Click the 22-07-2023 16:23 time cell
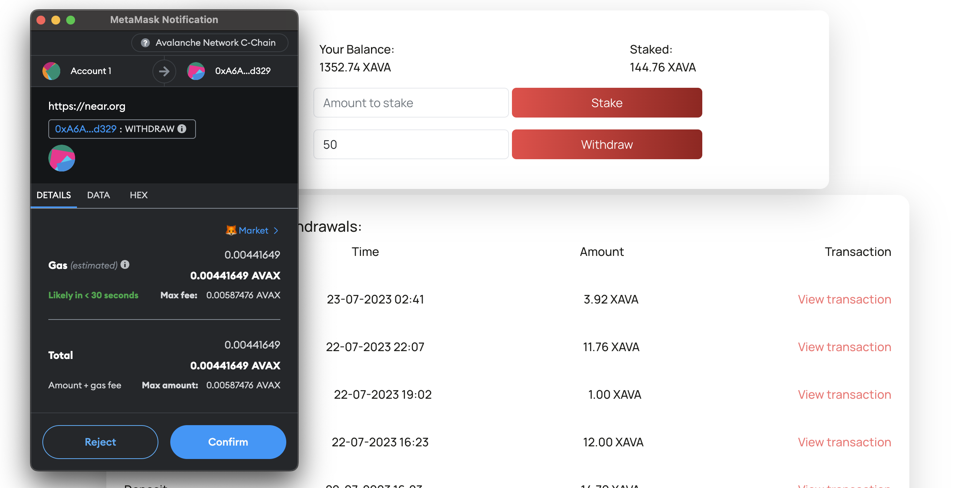Viewport: 980px width, 488px height. click(x=380, y=442)
